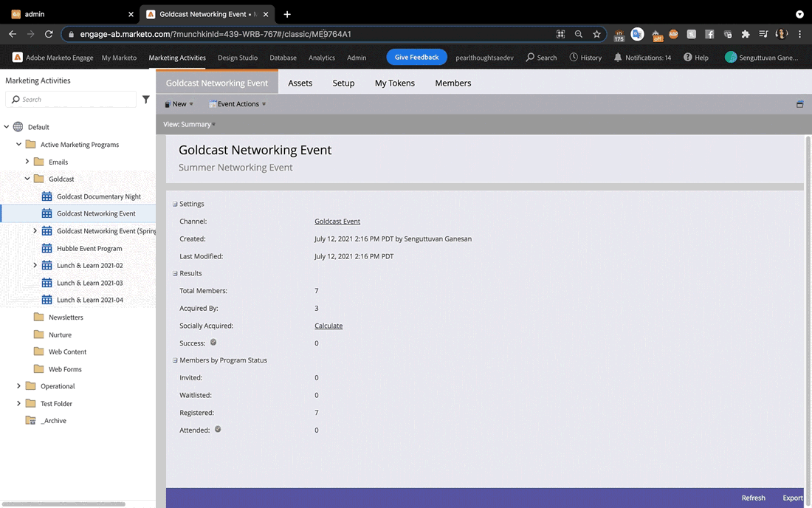Go to Database in top navigation
812x508 pixels.
283,58
